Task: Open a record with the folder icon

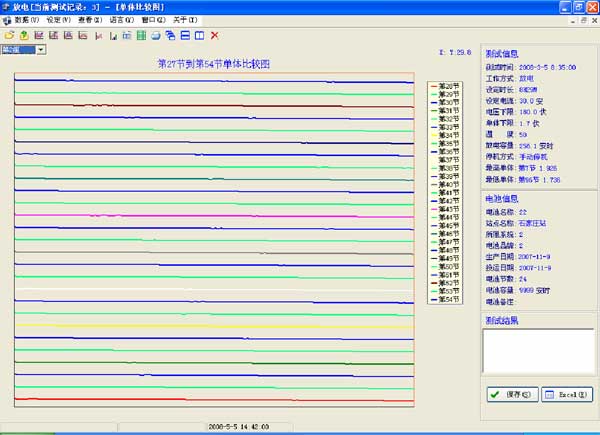Action: tap(9, 36)
